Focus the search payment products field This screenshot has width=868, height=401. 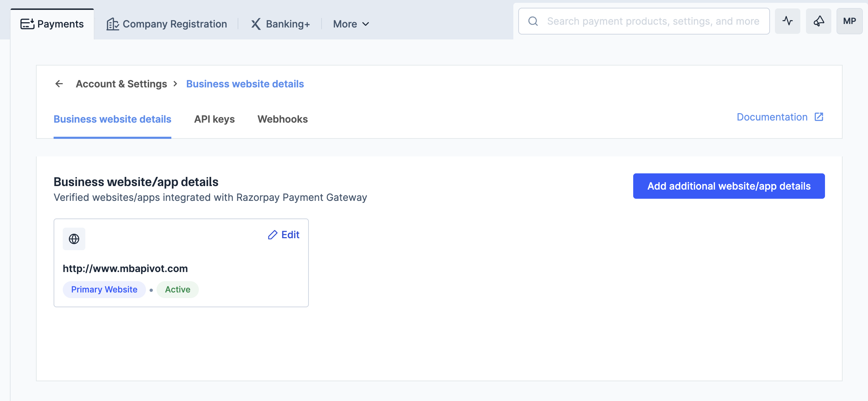[x=652, y=21]
